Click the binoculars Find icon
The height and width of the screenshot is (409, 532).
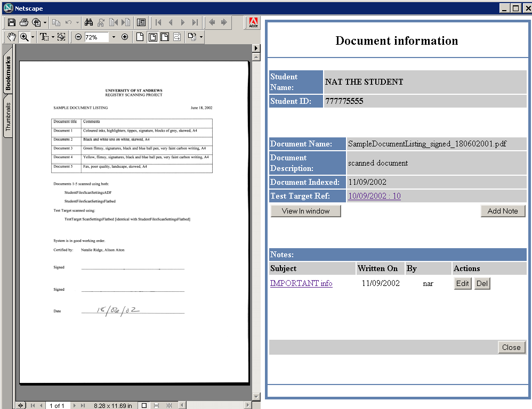point(88,22)
